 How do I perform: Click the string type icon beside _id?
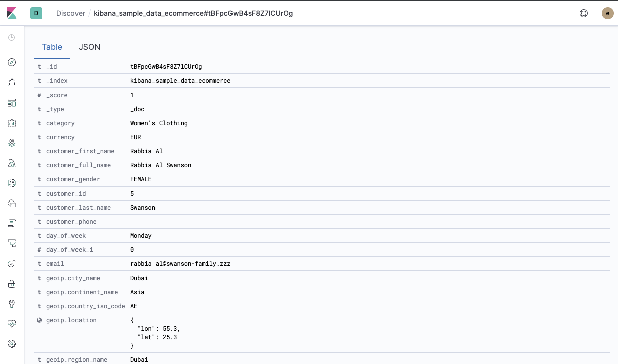click(39, 67)
